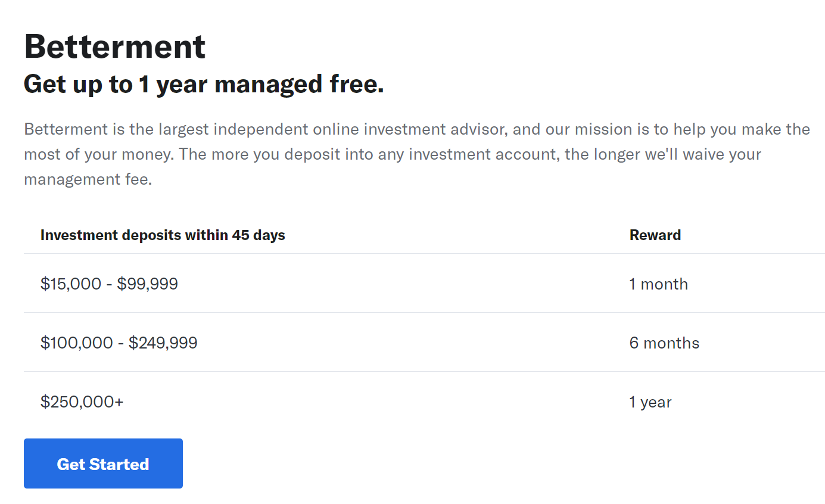Click the '$249,999' upper limit value

click(x=163, y=343)
